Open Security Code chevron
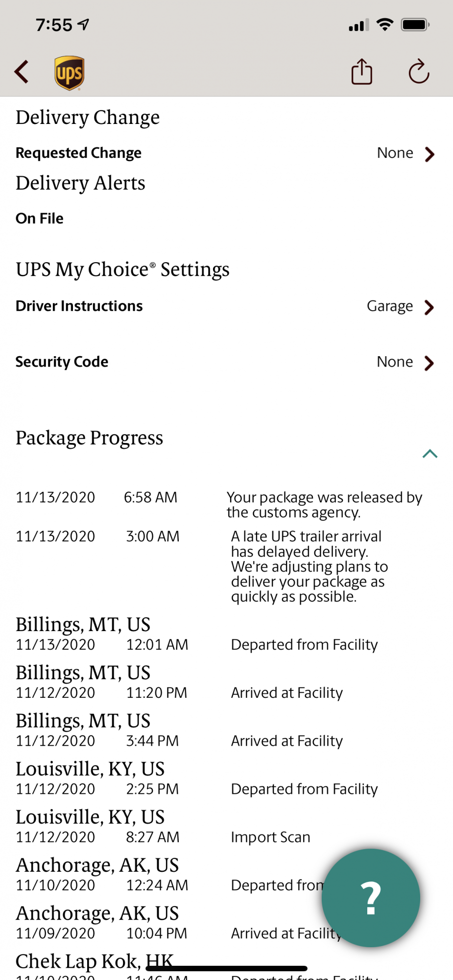 (x=429, y=363)
